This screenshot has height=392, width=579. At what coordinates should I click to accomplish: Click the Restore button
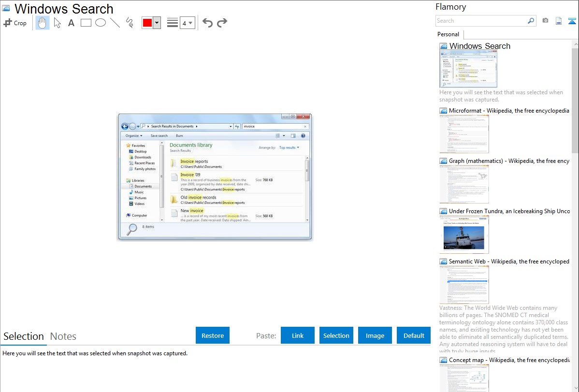point(213,335)
